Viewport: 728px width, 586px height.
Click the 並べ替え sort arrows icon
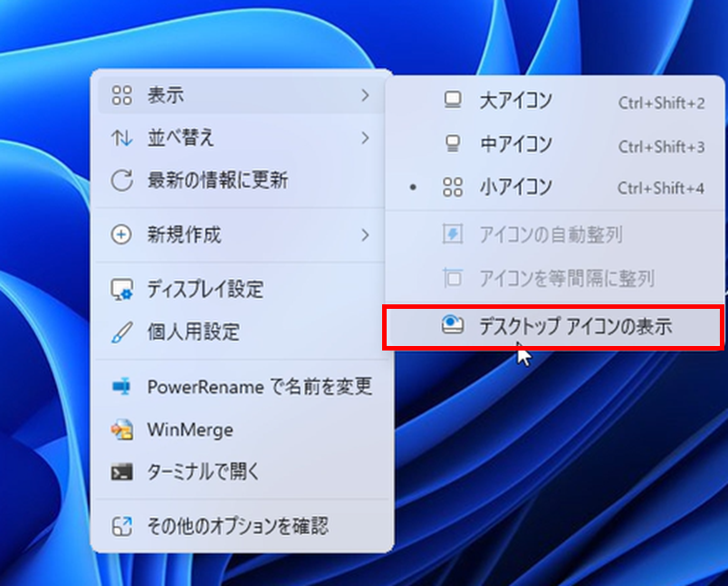point(121,138)
